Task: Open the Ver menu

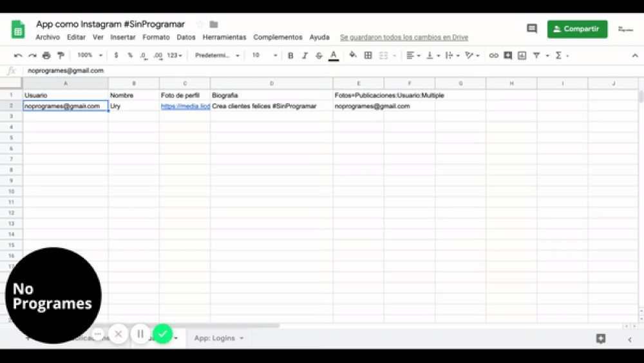Action: (x=98, y=37)
